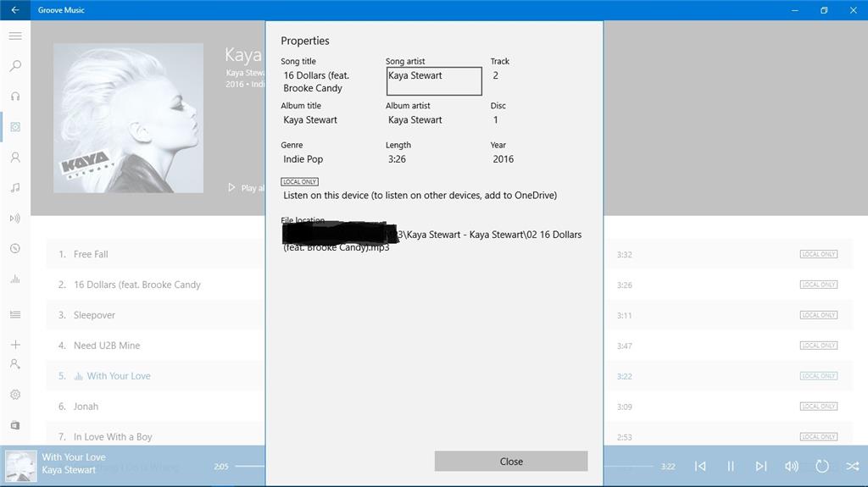Click the Album artist value Kaya Stewart
This screenshot has width=868, height=487.
coord(415,119)
